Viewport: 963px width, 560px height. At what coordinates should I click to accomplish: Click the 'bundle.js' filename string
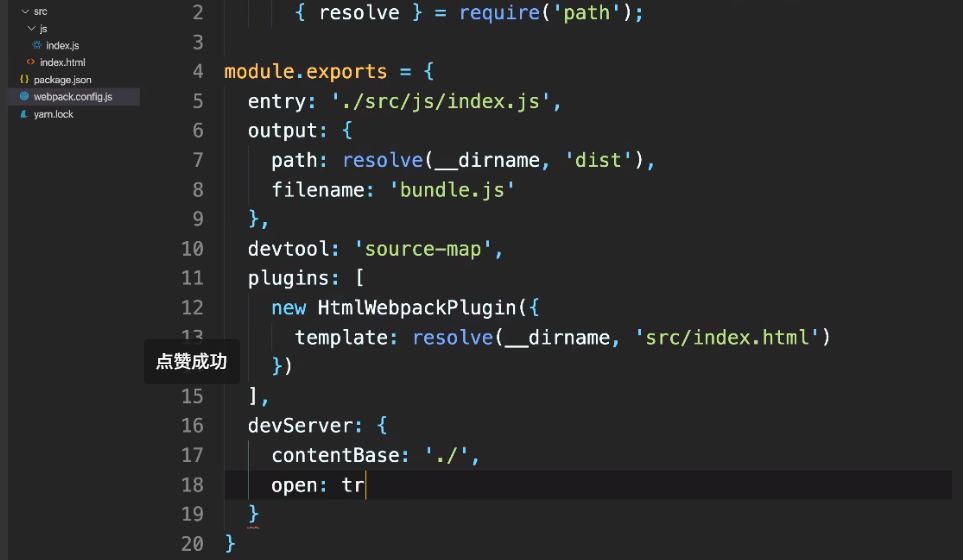click(452, 189)
